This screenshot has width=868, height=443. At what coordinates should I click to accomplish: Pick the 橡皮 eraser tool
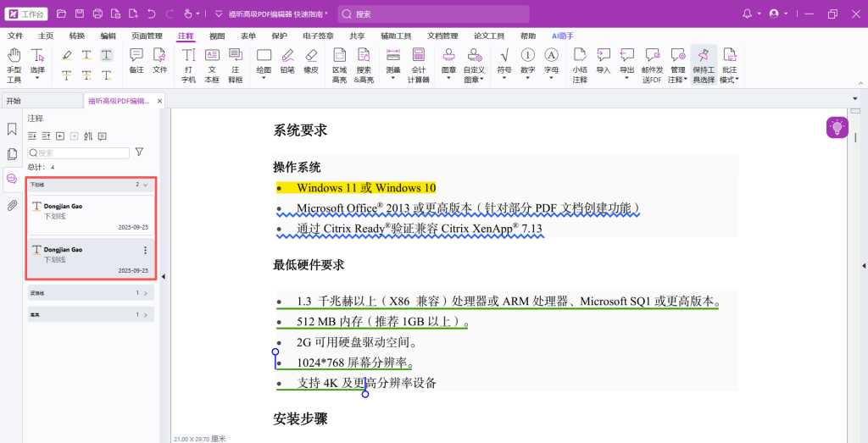click(x=311, y=61)
